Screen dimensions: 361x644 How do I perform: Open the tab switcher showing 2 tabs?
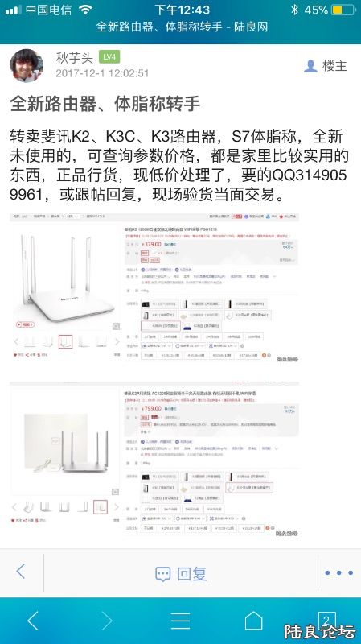[326, 619]
